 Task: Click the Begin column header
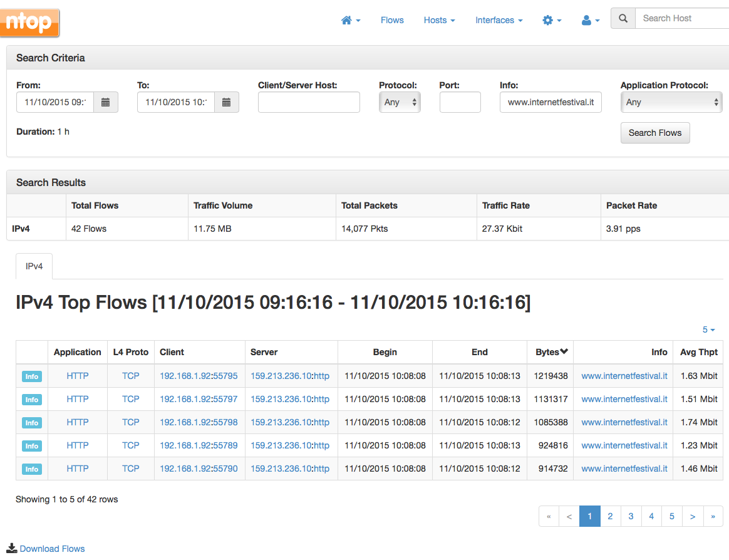coord(385,352)
